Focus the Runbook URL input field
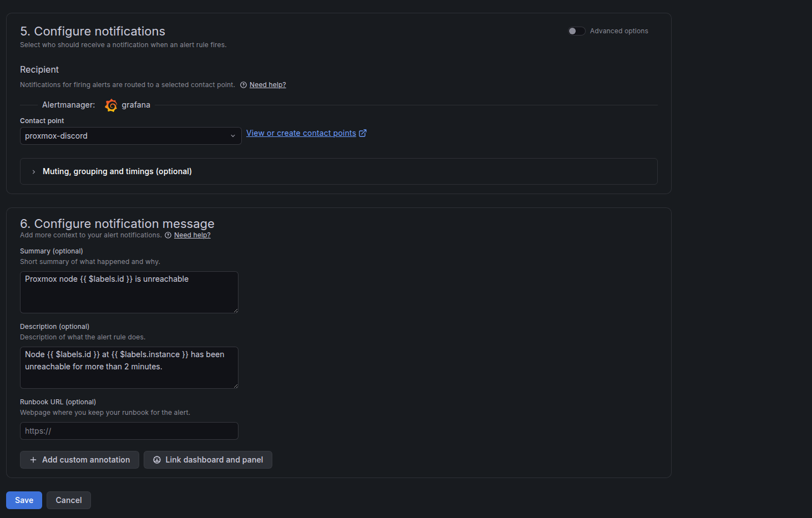812x518 pixels. 129,431
